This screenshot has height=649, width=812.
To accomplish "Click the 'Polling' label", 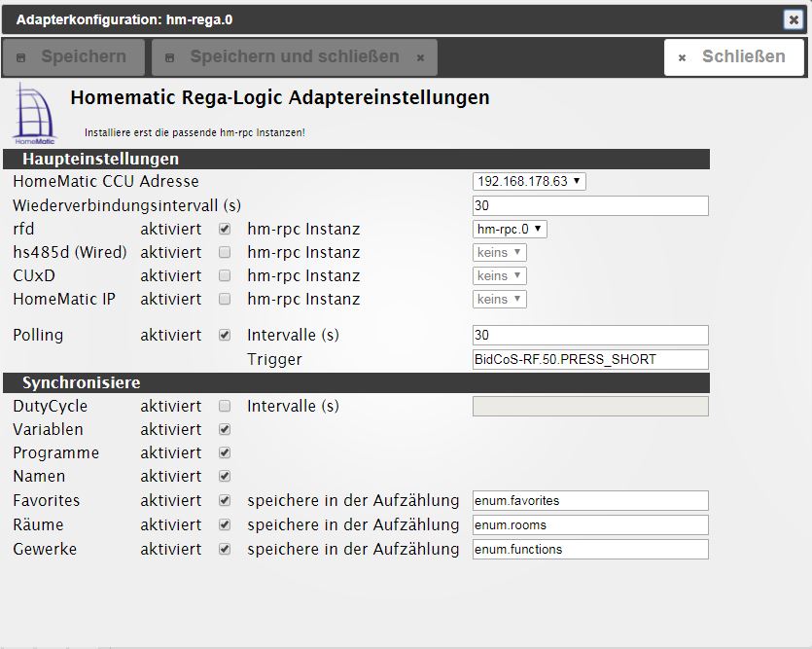I will (x=38, y=335).
